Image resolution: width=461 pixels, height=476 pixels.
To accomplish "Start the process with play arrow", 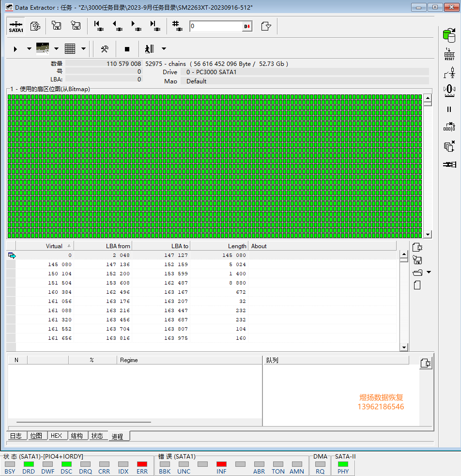I will (15, 49).
